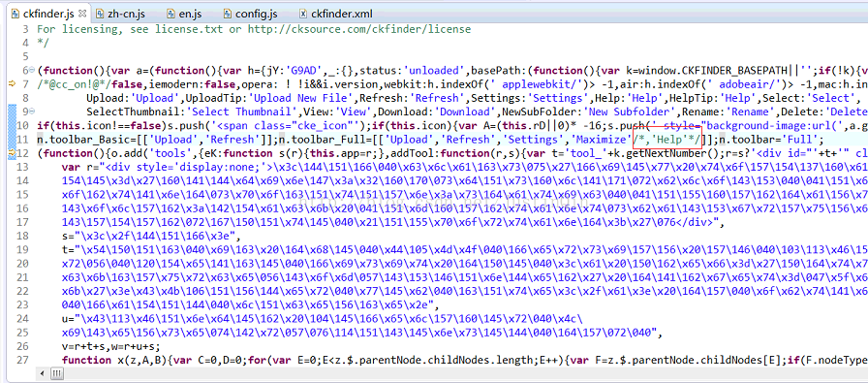Click line number 18 in the gutter
Screen dimensions: 868x383
[x=21, y=236]
